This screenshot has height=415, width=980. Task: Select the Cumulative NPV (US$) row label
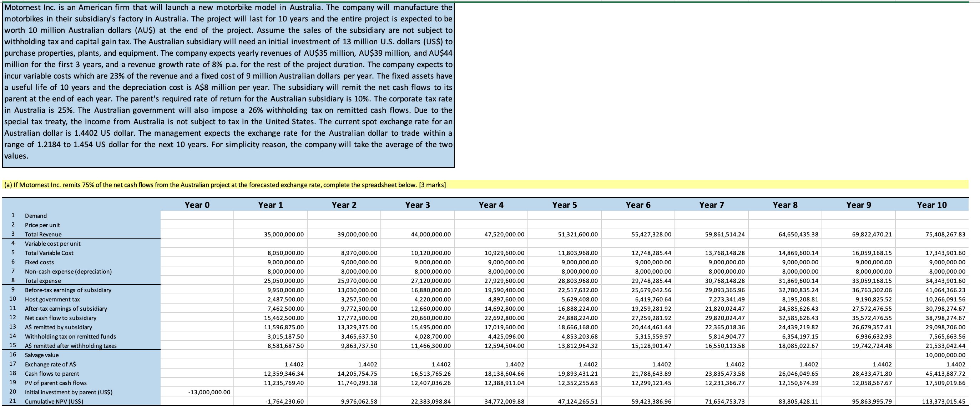pos(54,401)
